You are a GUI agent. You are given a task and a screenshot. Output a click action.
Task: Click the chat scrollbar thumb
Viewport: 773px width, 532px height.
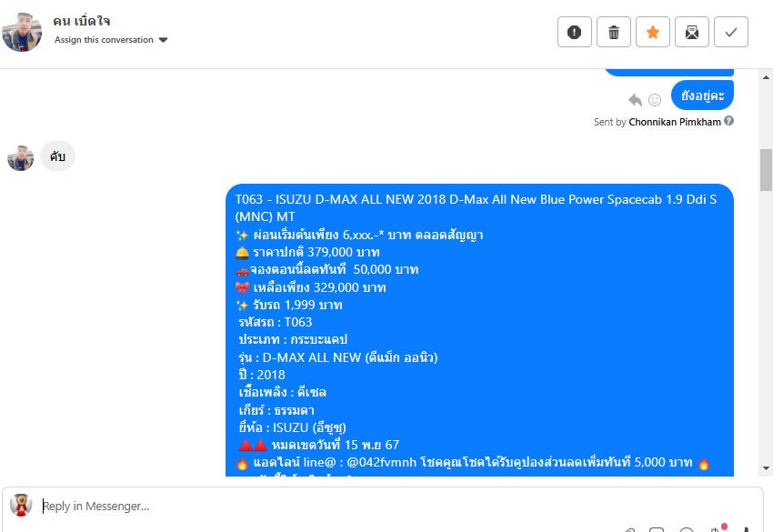click(x=766, y=170)
